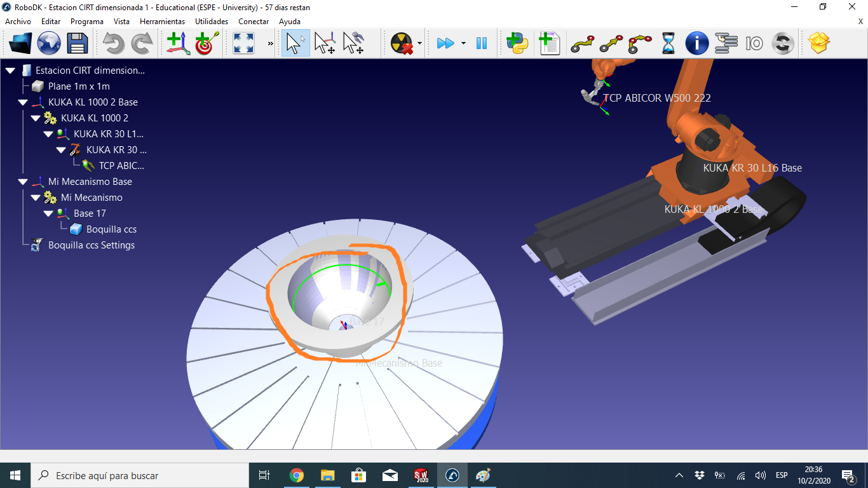Toggle fast simulation speed
Image resolution: width=868 pixels, height=488 pixels.
445,44
